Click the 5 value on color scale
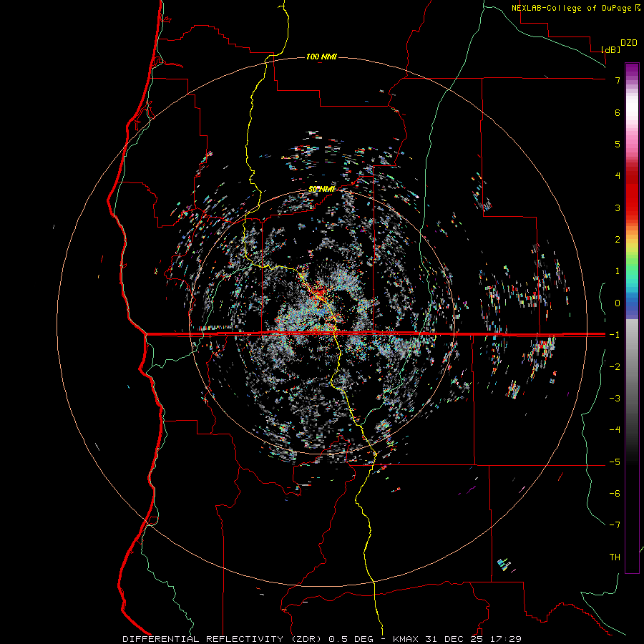 click(x=618, y=144)
